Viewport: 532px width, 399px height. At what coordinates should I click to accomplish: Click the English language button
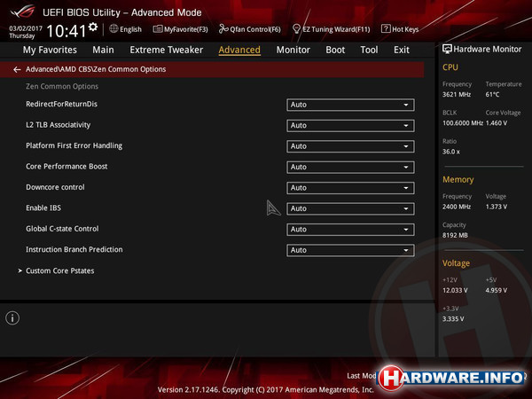click(x=130, y=29)
